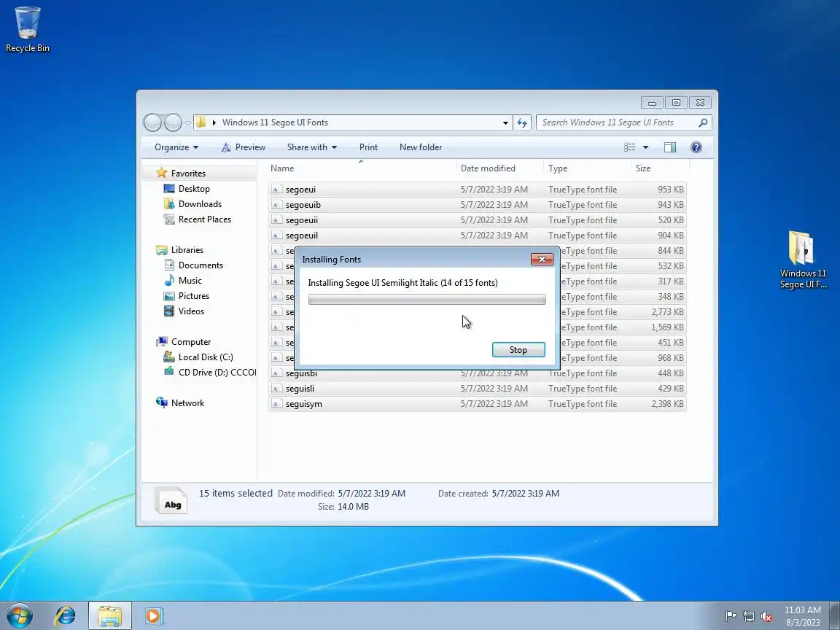840x630 pixels.
Task: Select the segoeuii font file icon
Action: pyautogui.click(x=276, y=219)
